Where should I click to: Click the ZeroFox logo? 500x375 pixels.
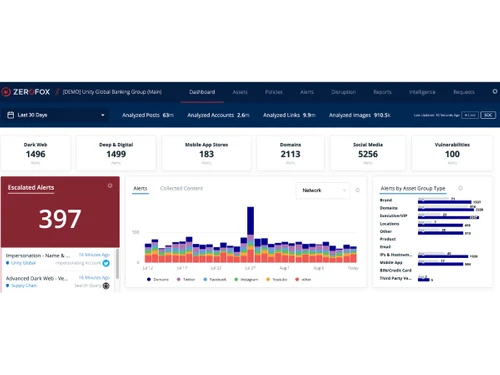[x=26, y=92]
